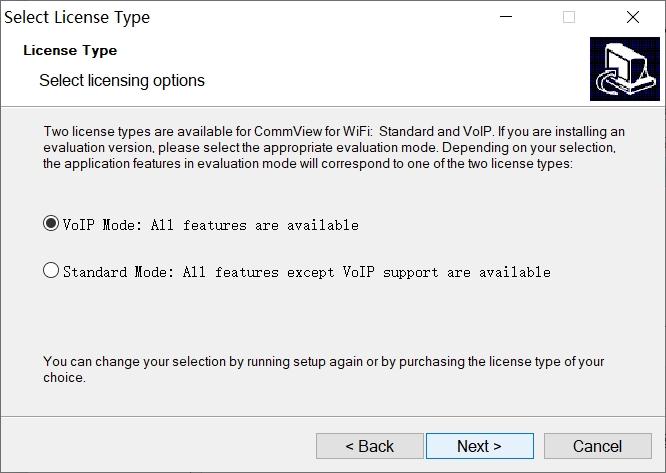
Task: Click the 'Select License Type' title bar text
Action: (78, 17)
